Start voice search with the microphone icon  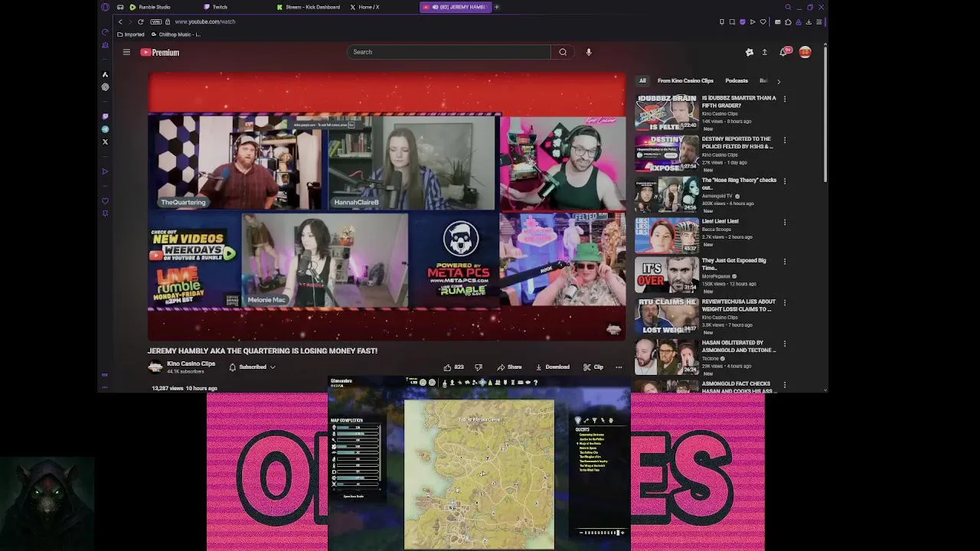pyautogui.click(x=589, y=52)
